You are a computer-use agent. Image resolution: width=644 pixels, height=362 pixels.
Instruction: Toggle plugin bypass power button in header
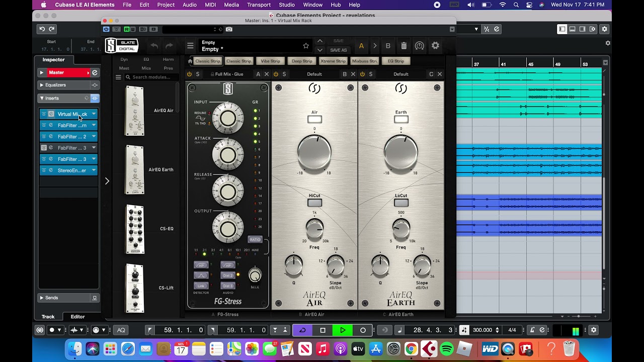[106, 29]
